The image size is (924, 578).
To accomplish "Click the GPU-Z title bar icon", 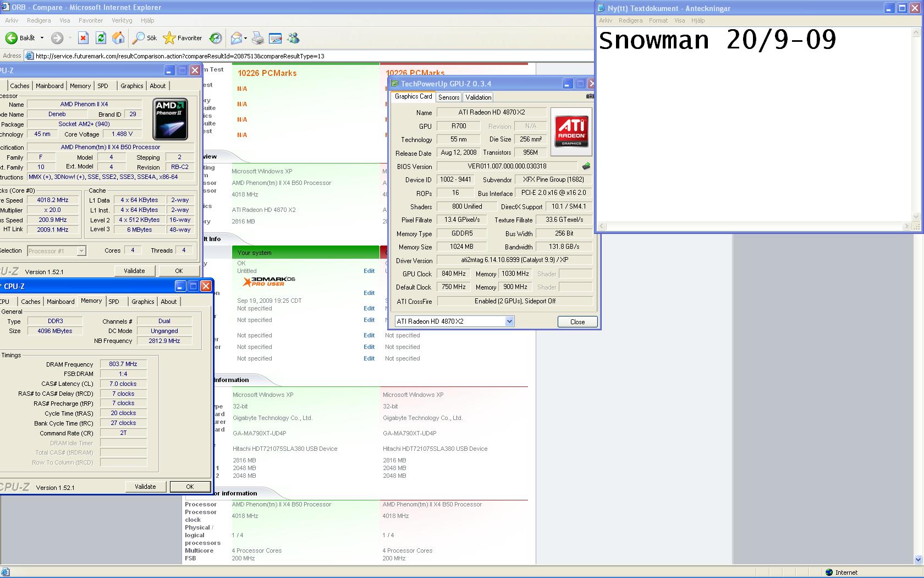I will (x=395, y=84).
